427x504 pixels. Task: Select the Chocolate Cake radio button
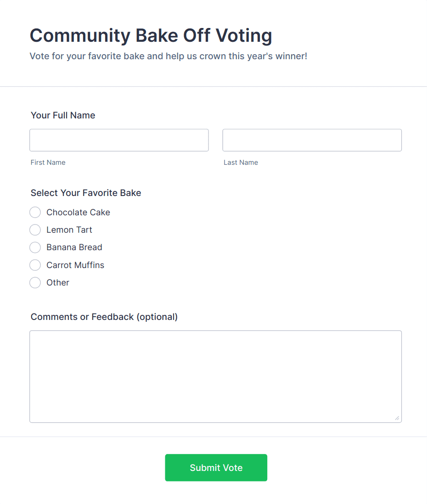35,212
